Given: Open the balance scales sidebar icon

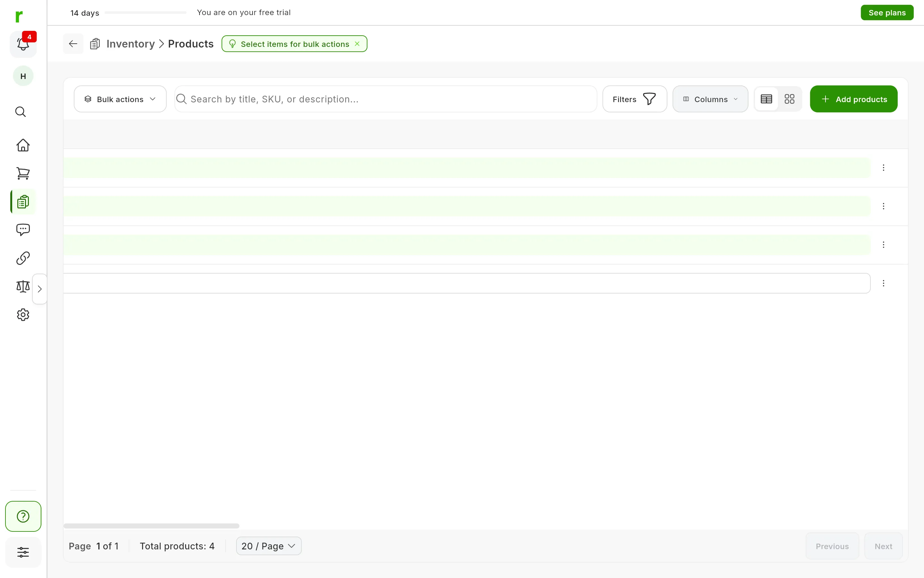Looking at the screenshot, I should tap(23, 286).
